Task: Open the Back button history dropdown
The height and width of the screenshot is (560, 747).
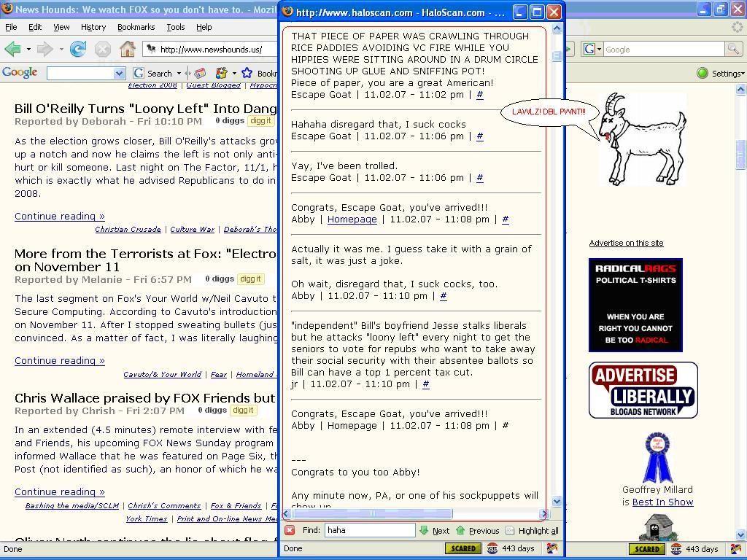Action: (x=28, y=50)
